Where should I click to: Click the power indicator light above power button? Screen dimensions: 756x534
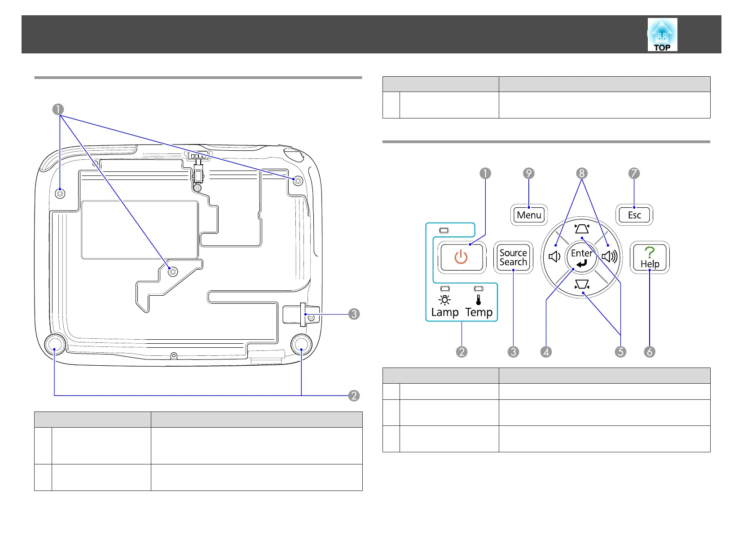[x=444, y=231]
